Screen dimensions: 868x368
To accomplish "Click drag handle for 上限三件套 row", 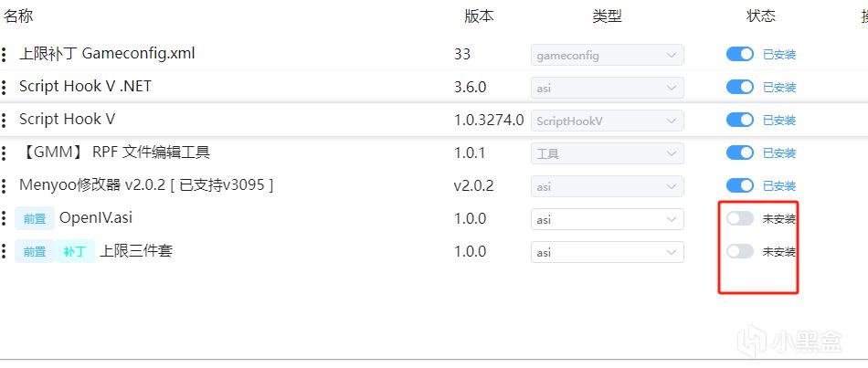I will coord(5,252).
